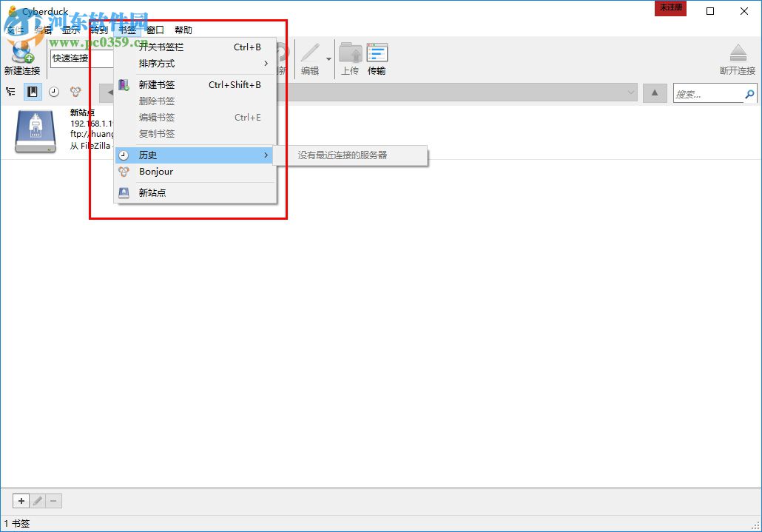Toggle the bookmarks view icon
The image size is (762, 532).
(33, 91)
